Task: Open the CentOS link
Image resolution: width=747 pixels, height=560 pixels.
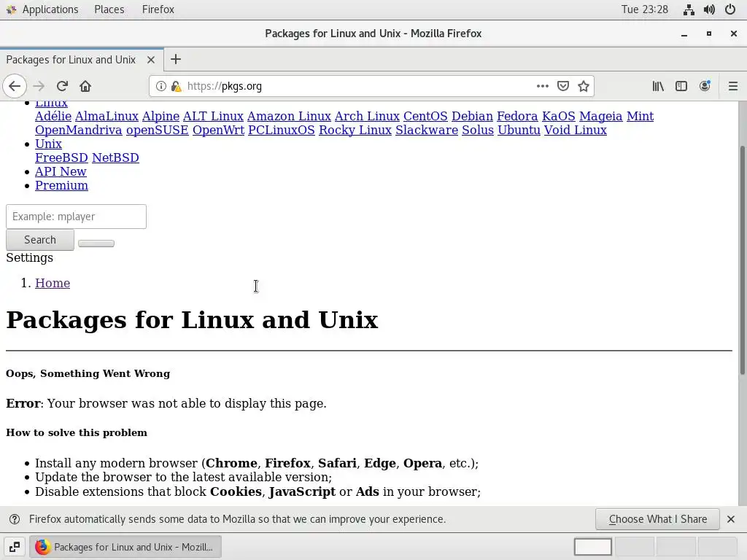Action: tap(425, 116)
